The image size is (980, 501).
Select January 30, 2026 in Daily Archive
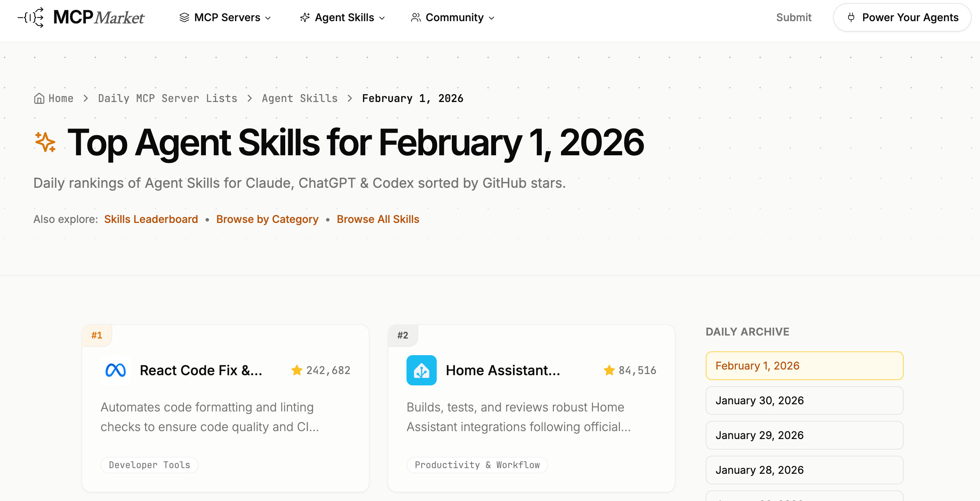click(804, 400)
